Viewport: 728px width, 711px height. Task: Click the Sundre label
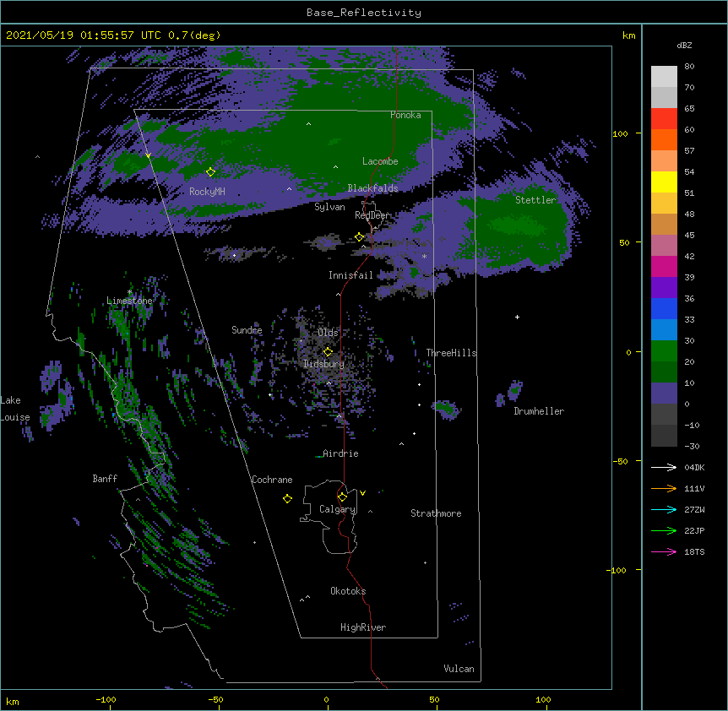[x=247, y=330]
